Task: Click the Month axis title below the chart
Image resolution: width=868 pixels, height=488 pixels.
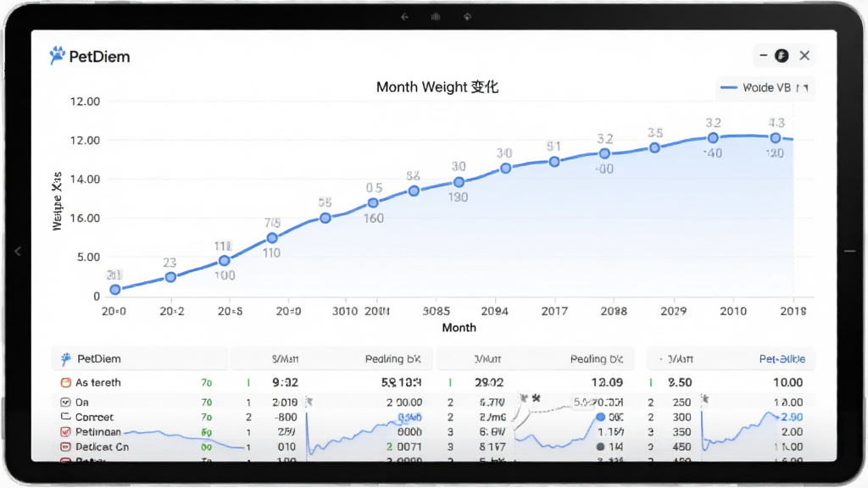Action: point(459,328)
